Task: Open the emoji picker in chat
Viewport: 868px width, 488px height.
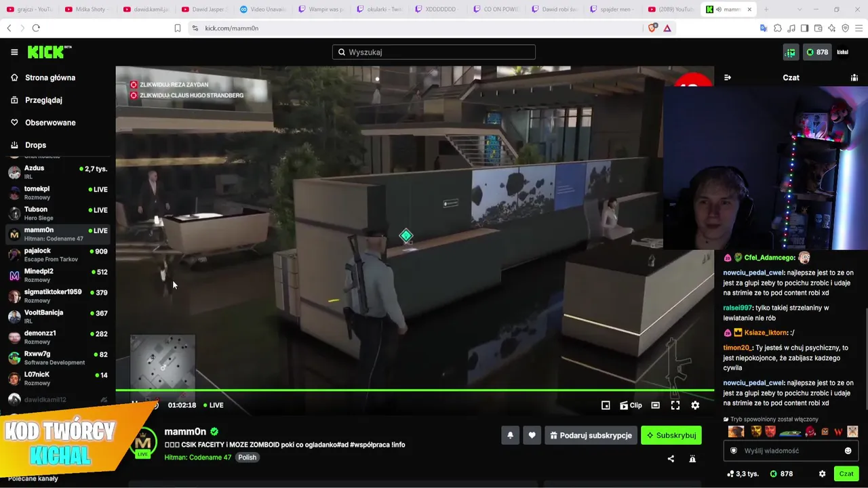Action: 848,451
